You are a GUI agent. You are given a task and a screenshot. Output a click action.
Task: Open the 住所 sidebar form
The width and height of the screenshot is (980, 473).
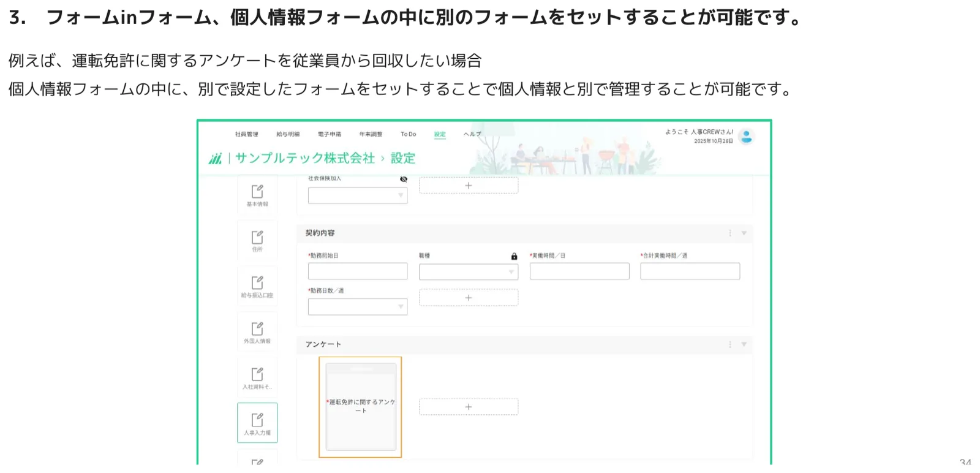pyautogui.click(x=257, y=241)
